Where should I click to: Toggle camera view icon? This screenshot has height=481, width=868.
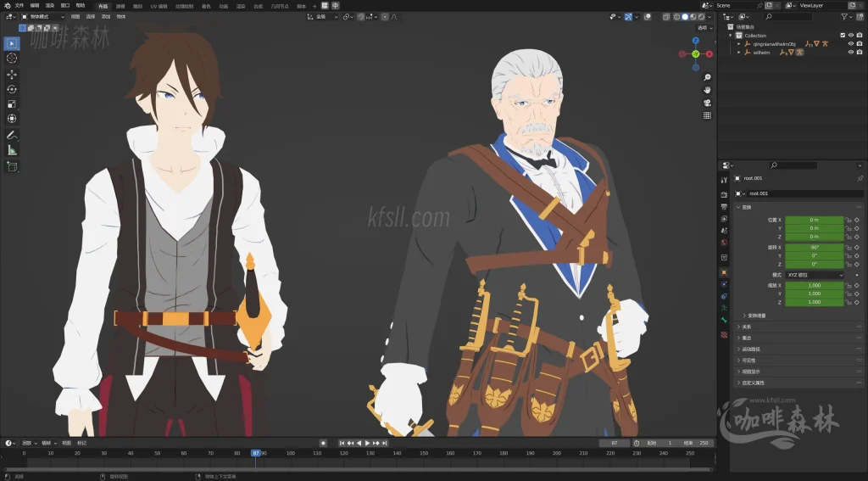point(707,103)
